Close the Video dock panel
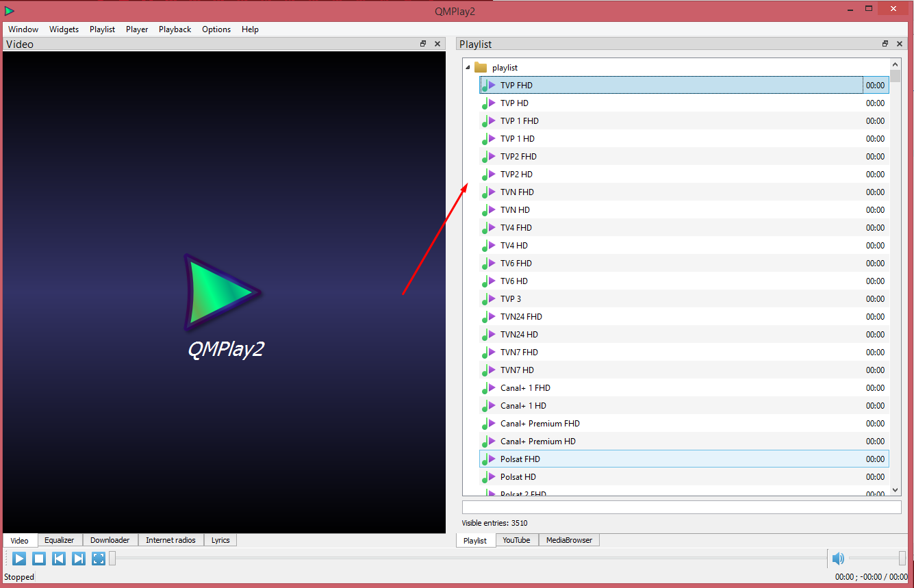Screen dimensions: 914x588 click(x=437, y=44)
